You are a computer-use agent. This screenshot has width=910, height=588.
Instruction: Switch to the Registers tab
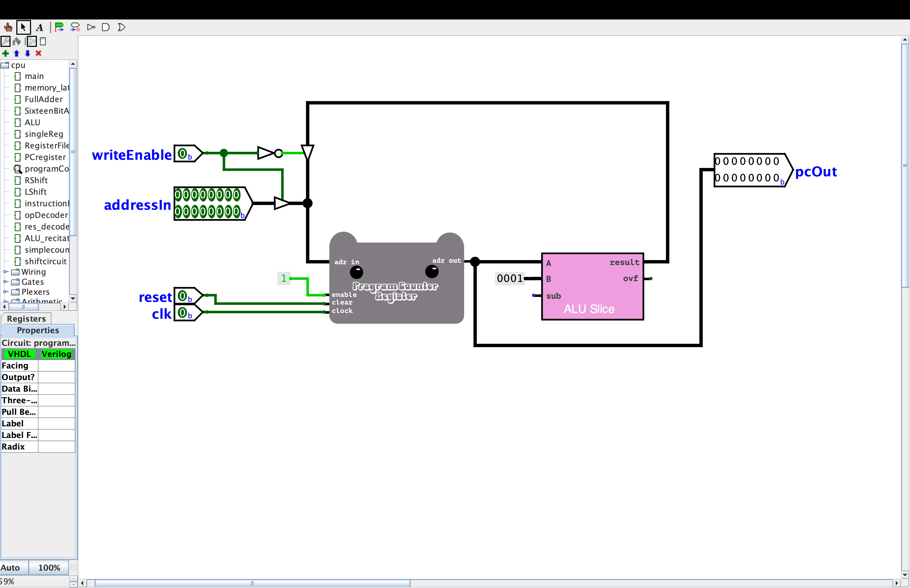(x=26, y=318)
